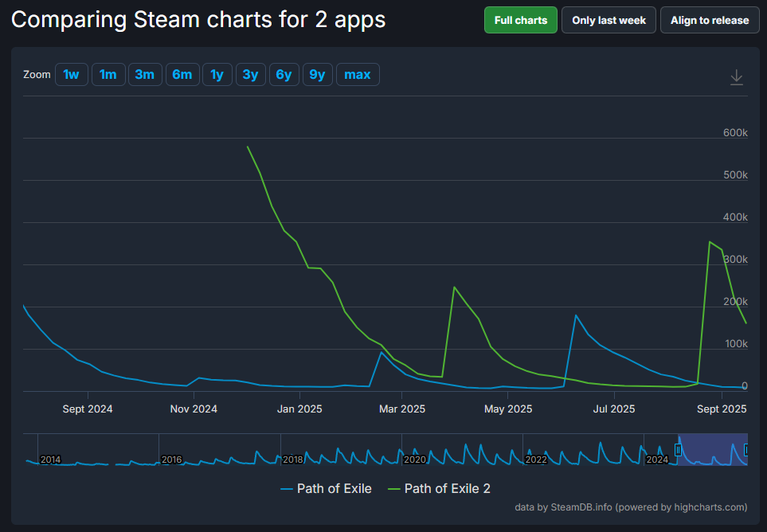Image resolution: width=767 pixels, height=532 pixels.
Task: Click navigator timeline near 2014
Action: coord(50,460)
